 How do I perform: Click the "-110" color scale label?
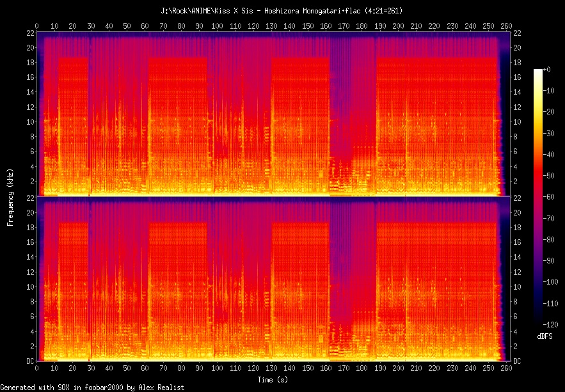click(550, 303)
